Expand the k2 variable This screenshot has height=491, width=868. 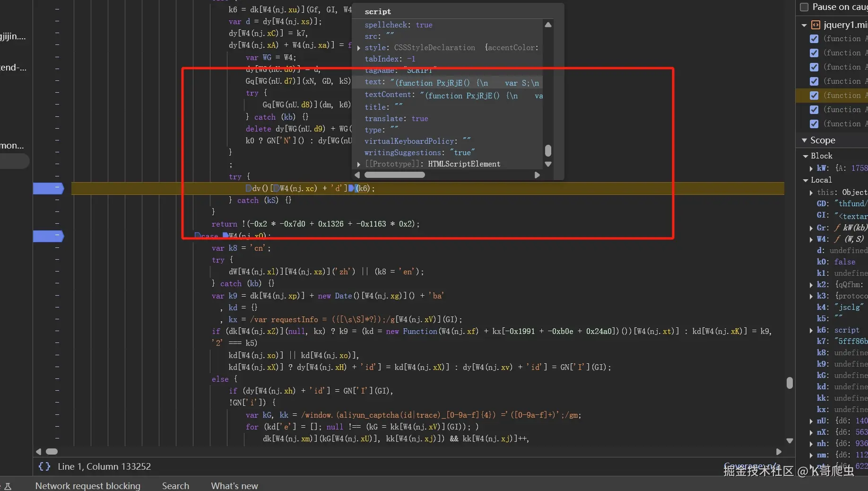(x=811, y=285)
